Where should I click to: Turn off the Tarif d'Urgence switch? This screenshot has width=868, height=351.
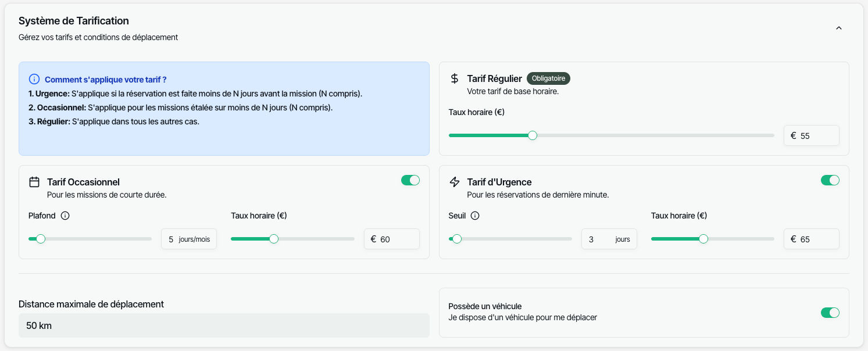click(830, 180)
